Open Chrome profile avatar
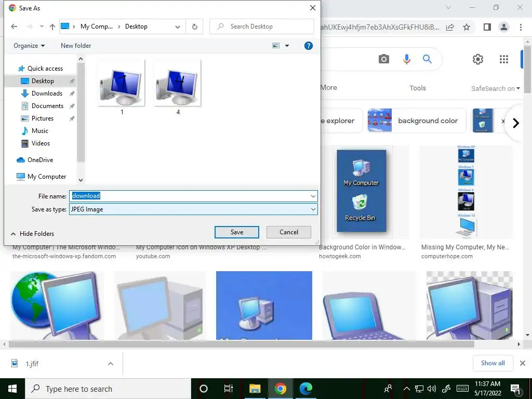Image resolution: width=532 pixels, height=399 pixels. click(504, 27)
